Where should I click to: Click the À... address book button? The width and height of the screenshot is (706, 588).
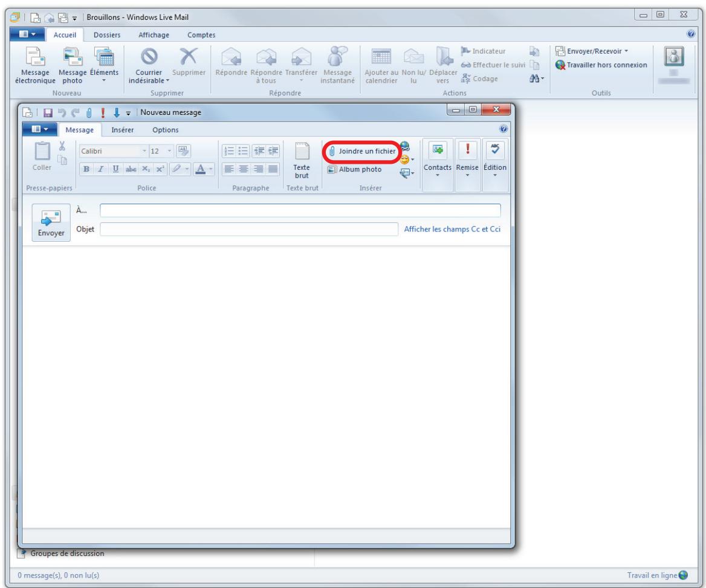click(82, 210)
